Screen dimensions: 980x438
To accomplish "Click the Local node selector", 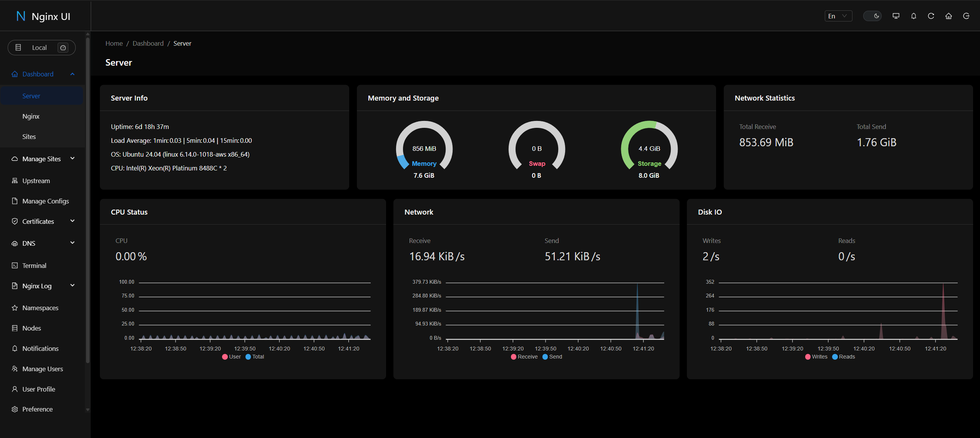I will click(x=41, y=48).
